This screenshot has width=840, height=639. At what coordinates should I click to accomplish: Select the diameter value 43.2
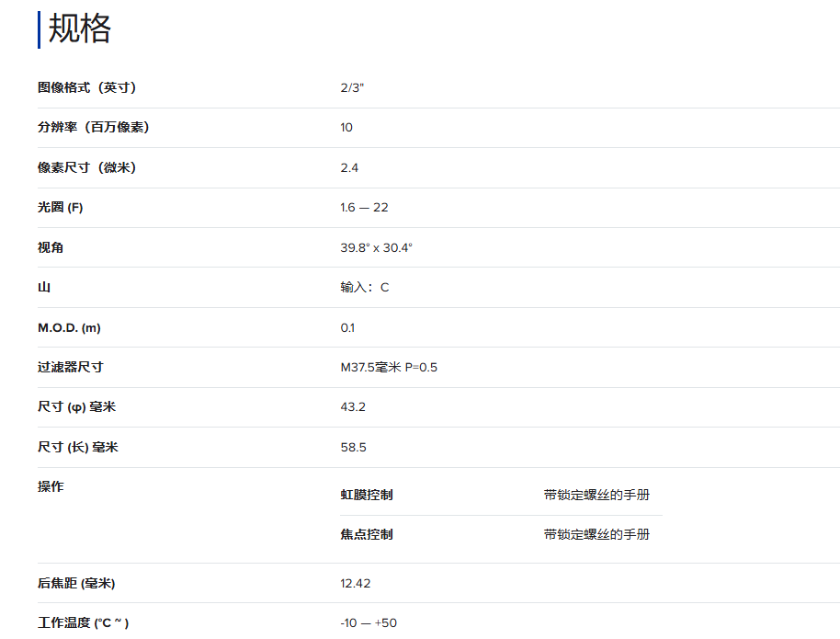353,406
